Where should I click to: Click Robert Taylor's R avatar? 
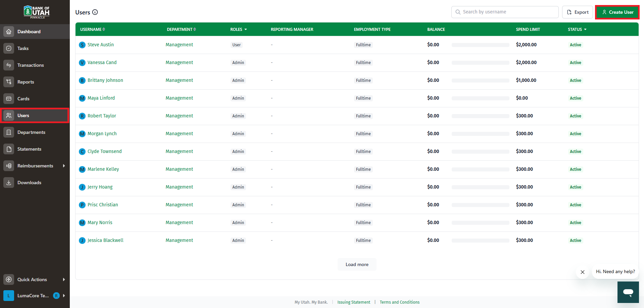[x=82, y=116]
